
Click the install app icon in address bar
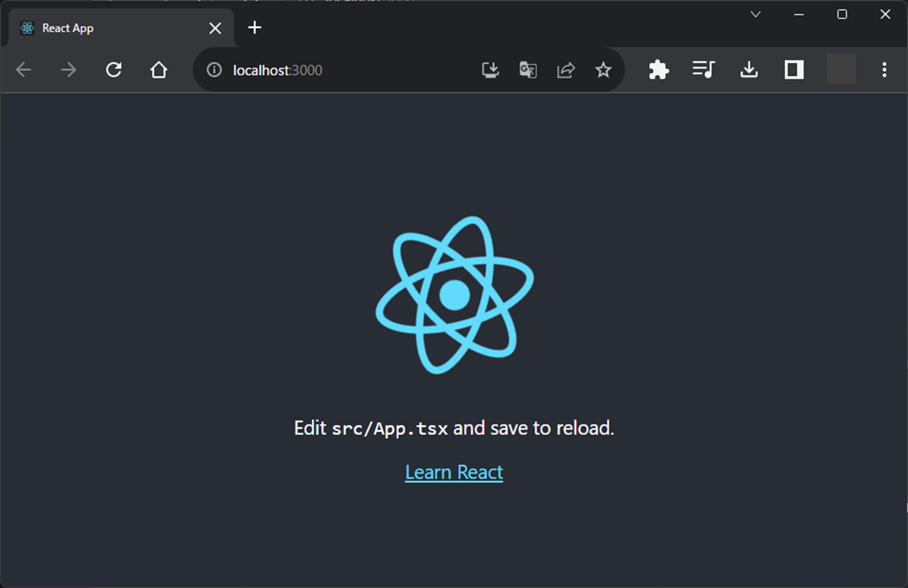[x=490, y=70]
